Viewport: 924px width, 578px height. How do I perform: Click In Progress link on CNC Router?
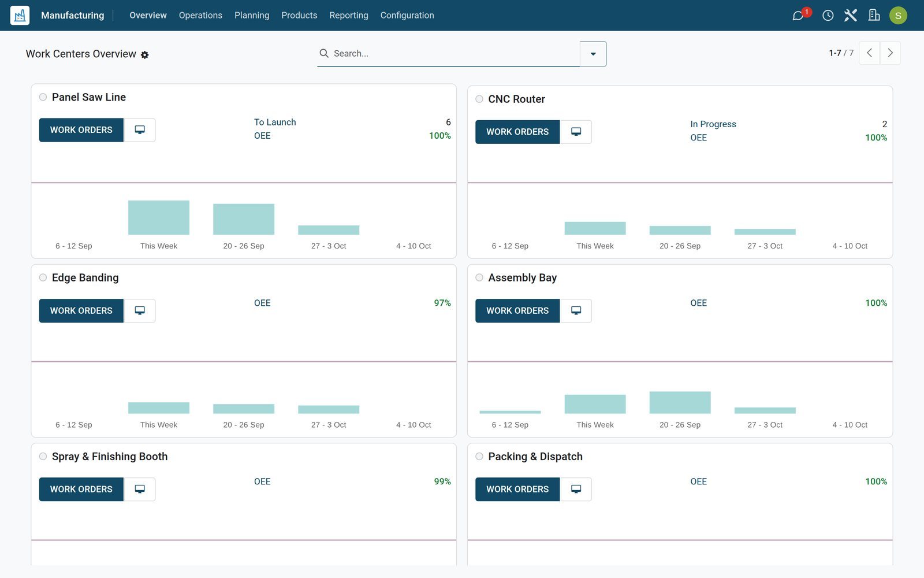(x=713, y=124)
